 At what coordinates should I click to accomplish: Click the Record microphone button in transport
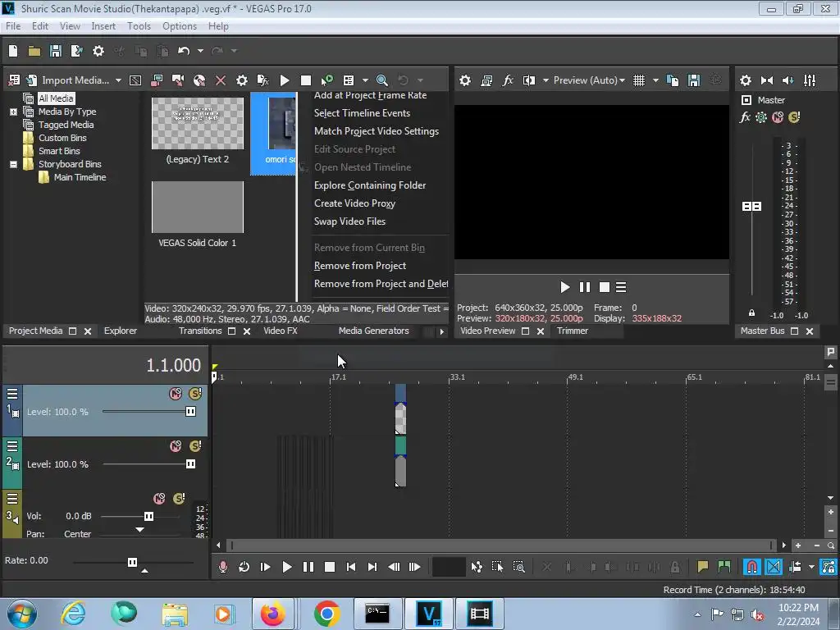tap(223, 567)
